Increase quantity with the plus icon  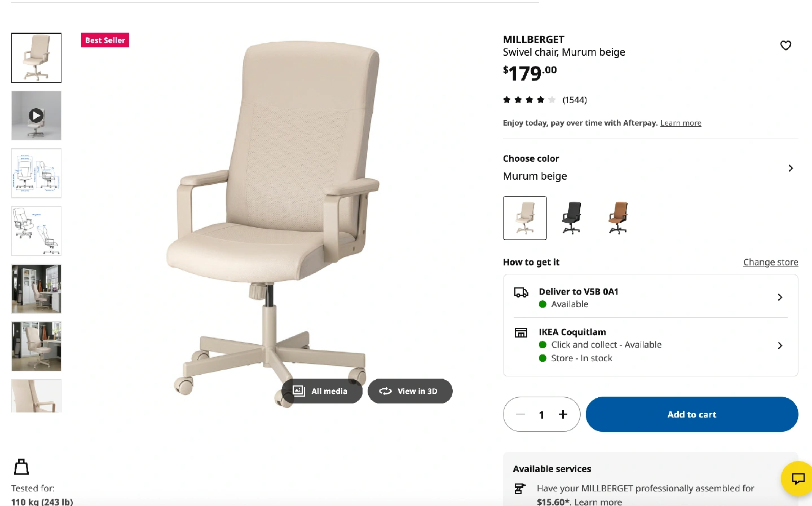[563, 415]
